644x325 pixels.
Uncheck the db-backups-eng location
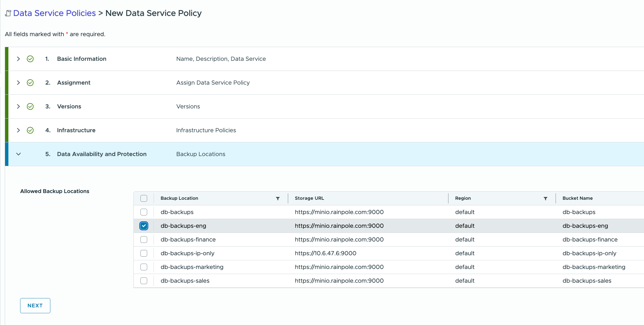[x=144, y=226]
